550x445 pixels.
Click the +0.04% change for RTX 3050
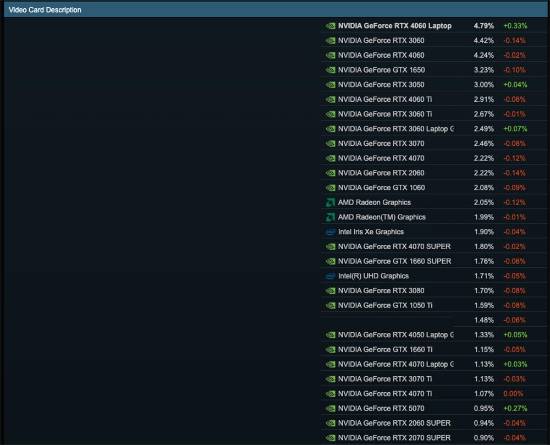[515, 85]
